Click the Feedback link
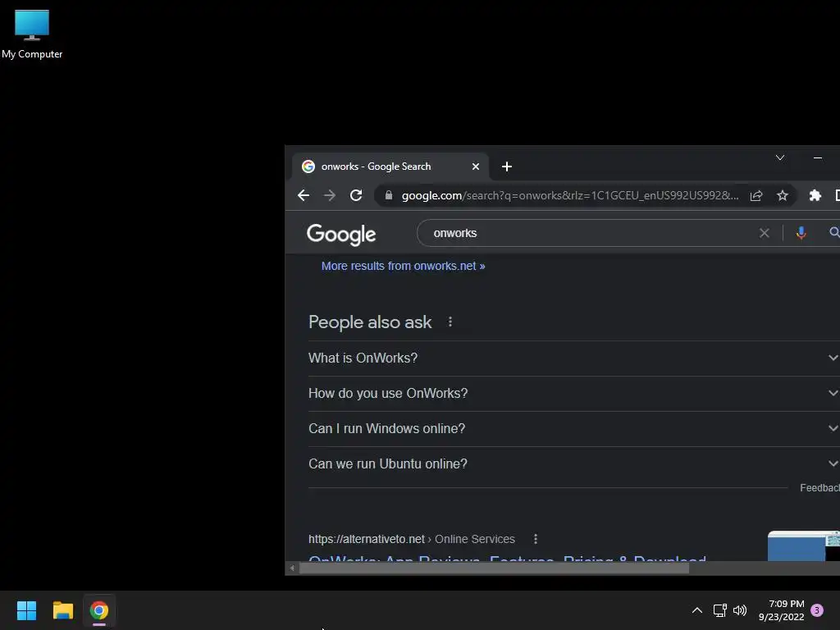This screenshot has width=840, height=630. pos(819,488)
